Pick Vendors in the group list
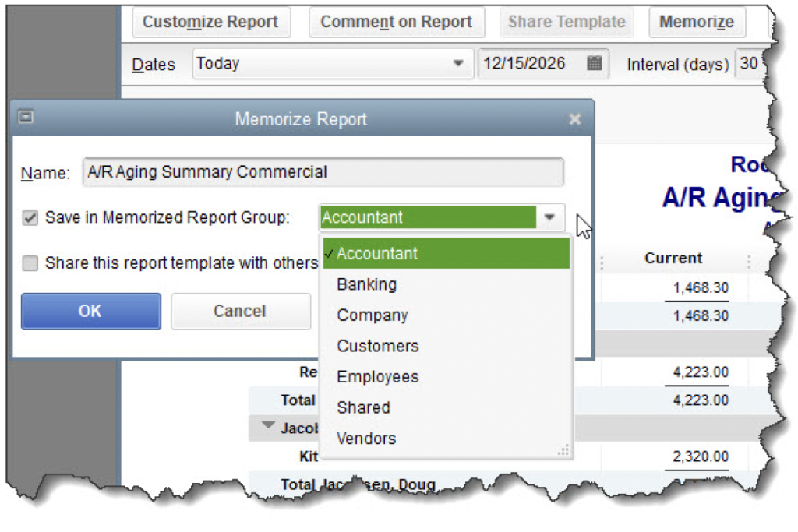798x532 pixels. pyautogui.click(x=365, y=439)
